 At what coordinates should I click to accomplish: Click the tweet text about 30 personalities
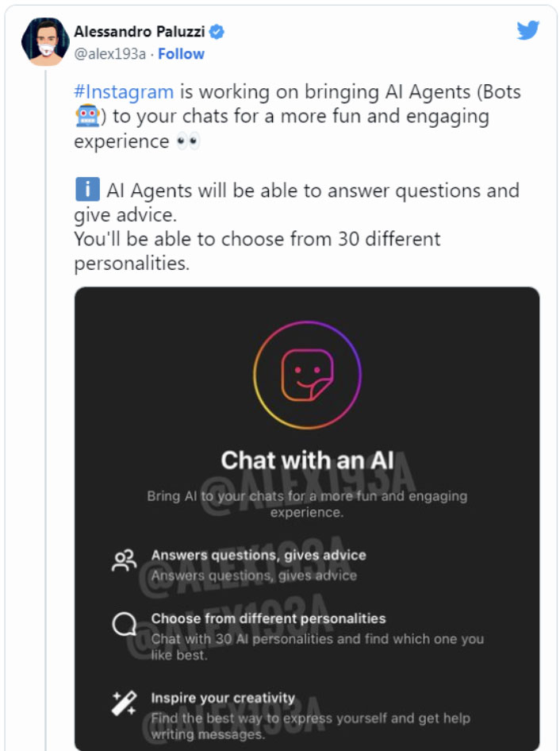257,251
